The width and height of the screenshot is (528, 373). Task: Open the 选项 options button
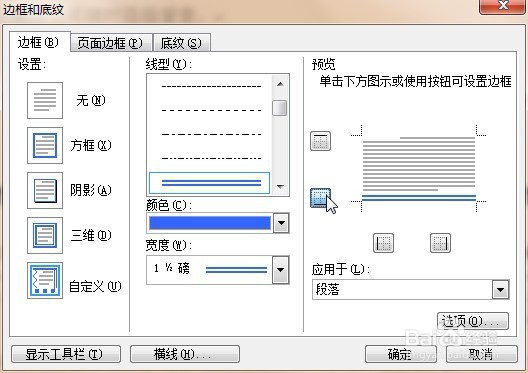(x=473, y=321)
